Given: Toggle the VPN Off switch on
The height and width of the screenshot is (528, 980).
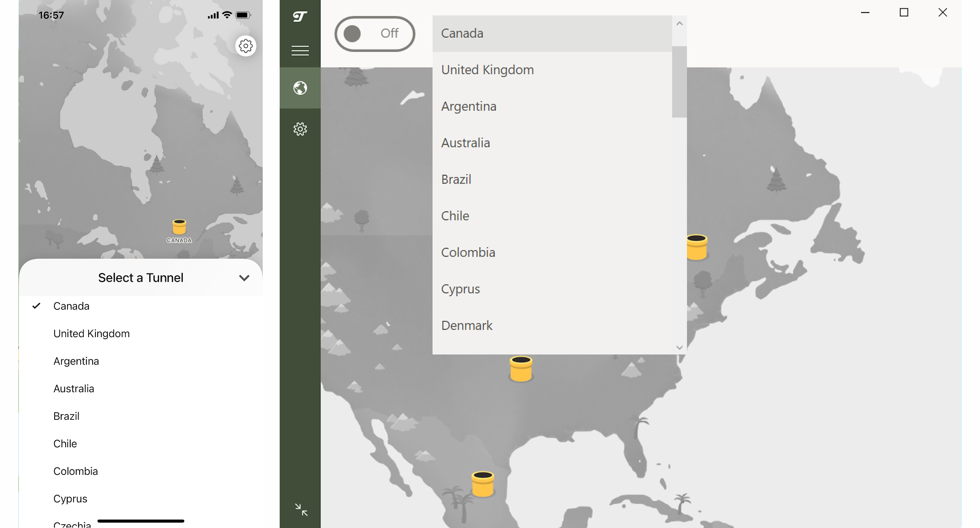Looking at the screenshot, I should point(374,34).
